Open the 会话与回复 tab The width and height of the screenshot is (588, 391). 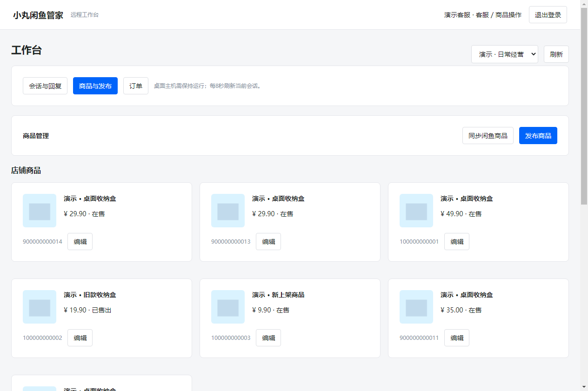click(x=45, y=86)
